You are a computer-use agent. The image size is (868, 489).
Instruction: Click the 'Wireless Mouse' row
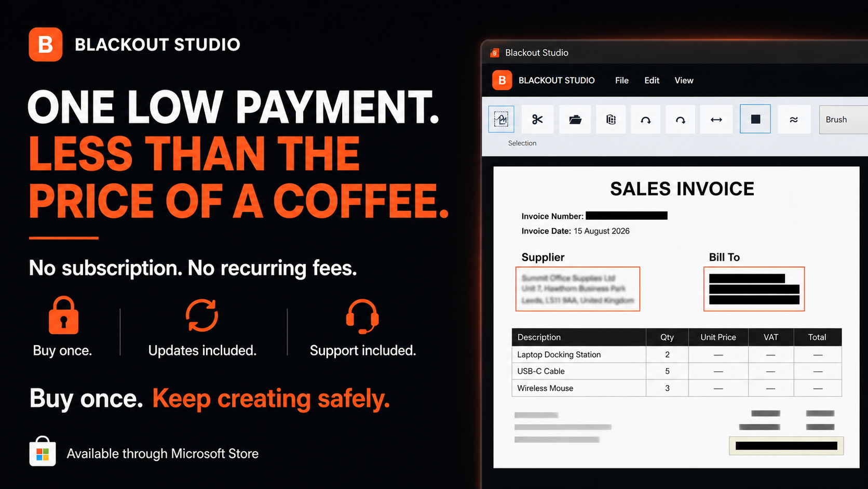click(x=676, y=388)
